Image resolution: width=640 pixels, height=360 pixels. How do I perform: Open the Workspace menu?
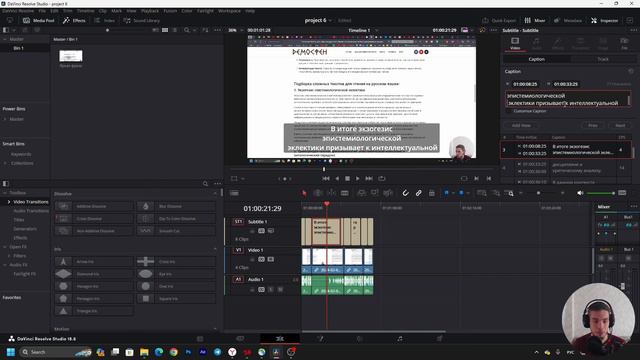click(x=229, y=11)
